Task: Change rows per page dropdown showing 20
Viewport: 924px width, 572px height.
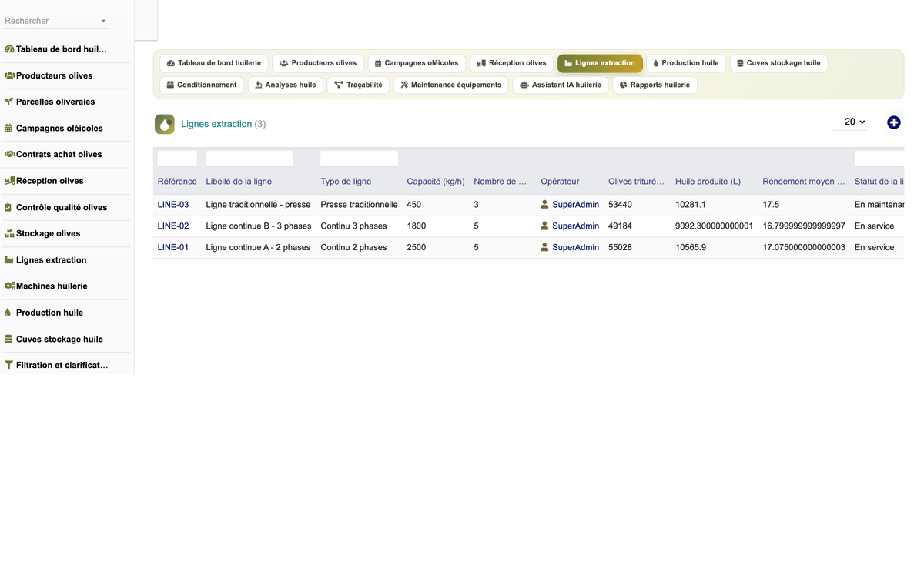Action: (x=849, y=122)
